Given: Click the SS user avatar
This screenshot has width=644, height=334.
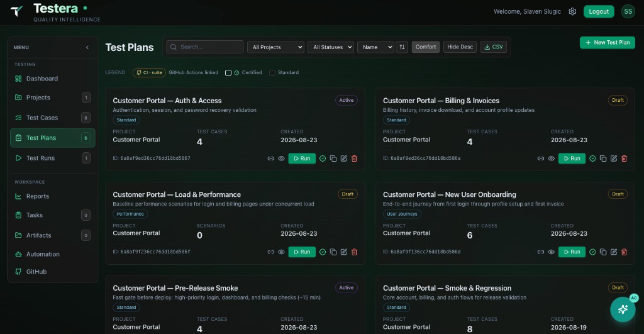Looking at the screenshot, I should 628,11.
